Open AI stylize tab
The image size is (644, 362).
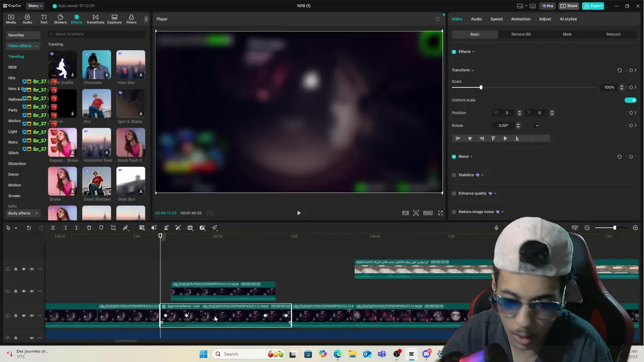[568, 19]
